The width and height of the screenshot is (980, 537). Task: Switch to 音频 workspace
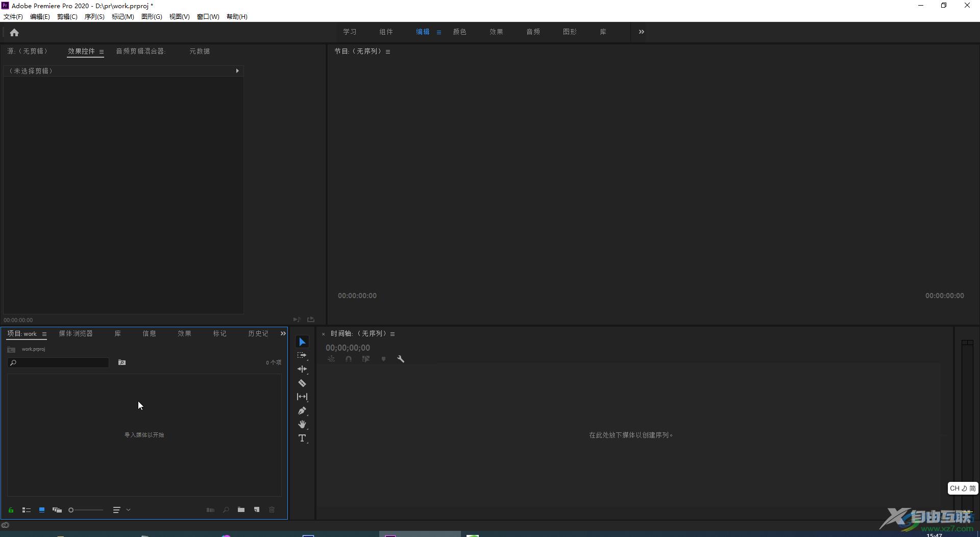[533, 32]
